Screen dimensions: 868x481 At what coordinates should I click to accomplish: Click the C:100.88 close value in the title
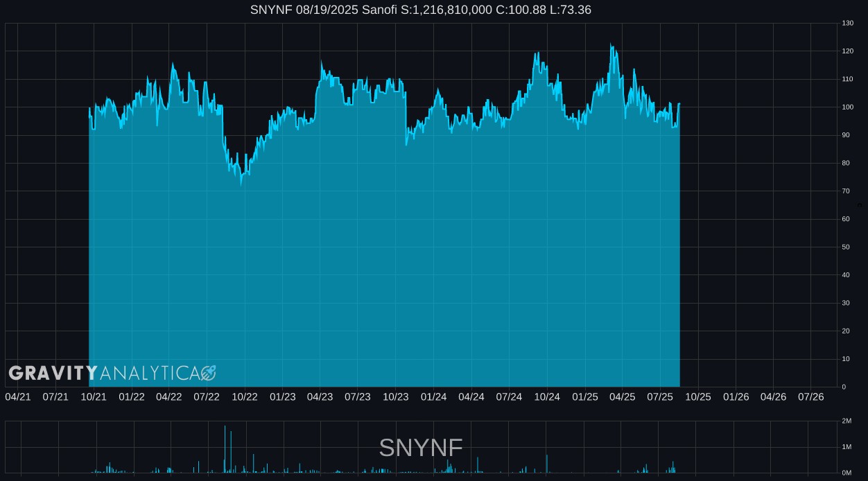point(521,10)
